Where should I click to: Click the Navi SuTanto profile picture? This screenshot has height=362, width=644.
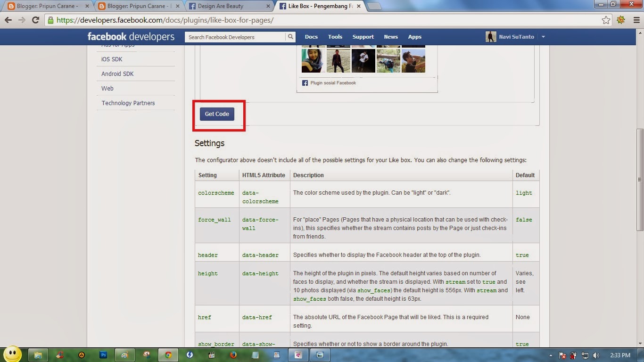[491, 36]
